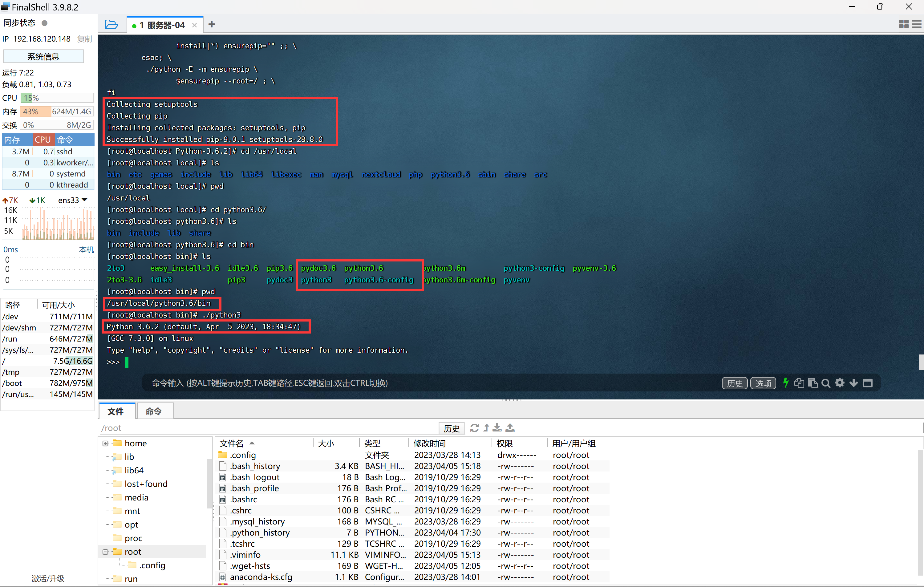Screen dimensions: 924x587
Task: Click the history button in terminal toolbar
Action: tap(735, 383)
